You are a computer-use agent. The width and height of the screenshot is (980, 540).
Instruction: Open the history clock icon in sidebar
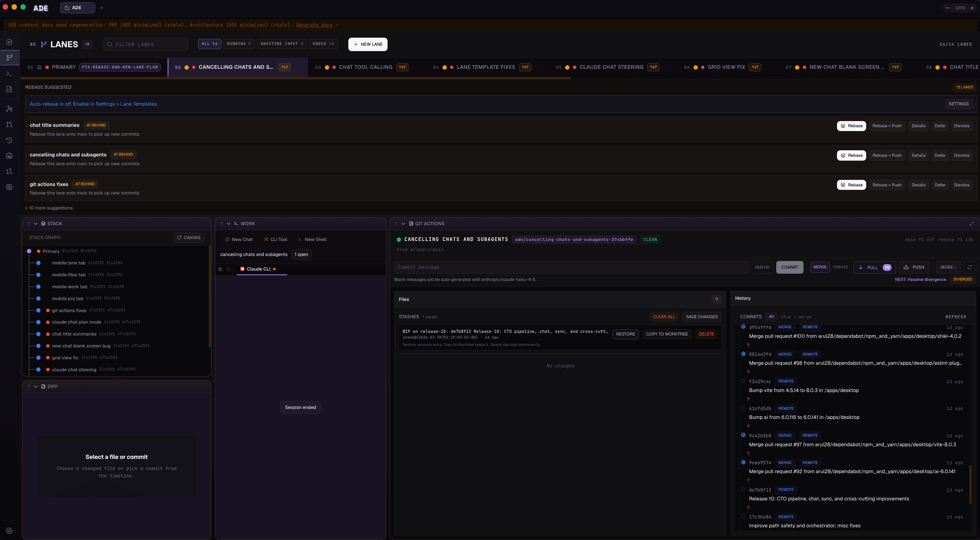pyautogui.click(x=9, y=140)
